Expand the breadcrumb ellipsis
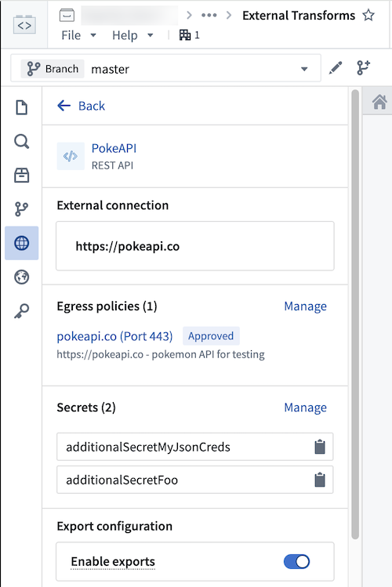 [209, 16]
